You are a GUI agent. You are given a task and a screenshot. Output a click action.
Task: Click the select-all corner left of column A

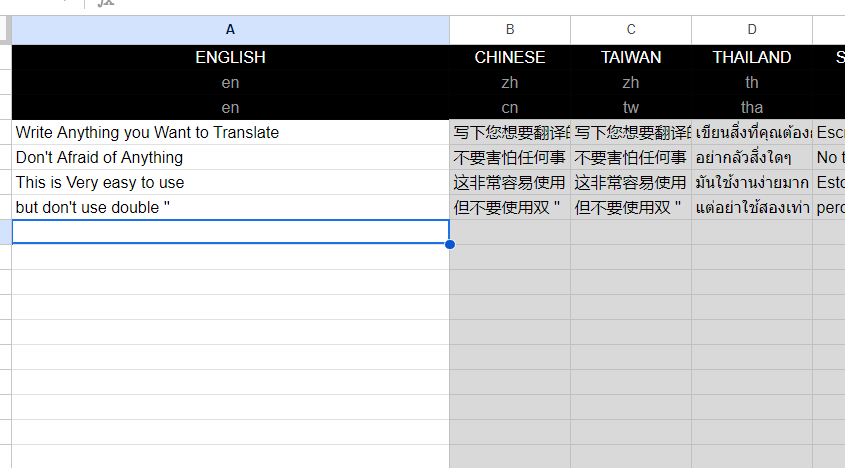pos(5,30)
